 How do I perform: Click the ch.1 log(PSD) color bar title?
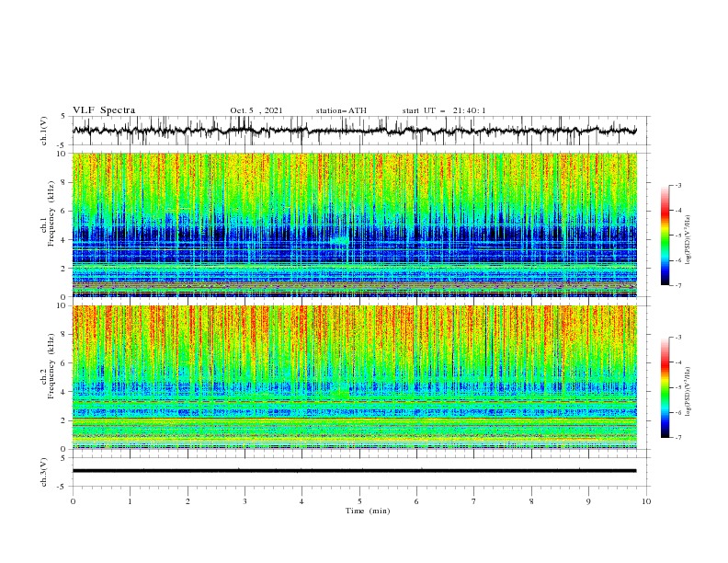tap(688, 240)
